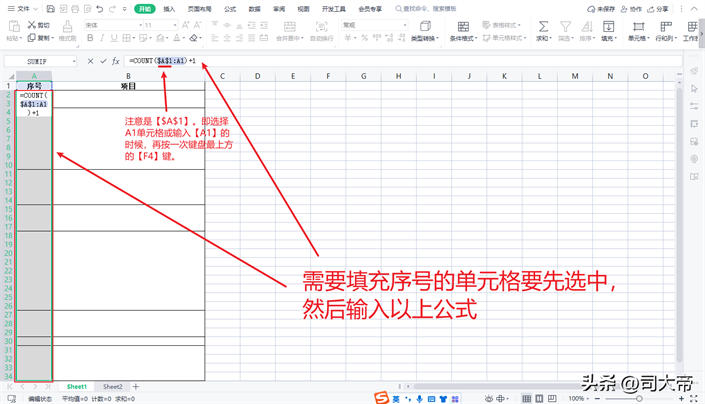Screen dimensions: 705x404
Task: Open the 公式 ribbon tab
Action: pyautogui.click(x=230, y=9)
